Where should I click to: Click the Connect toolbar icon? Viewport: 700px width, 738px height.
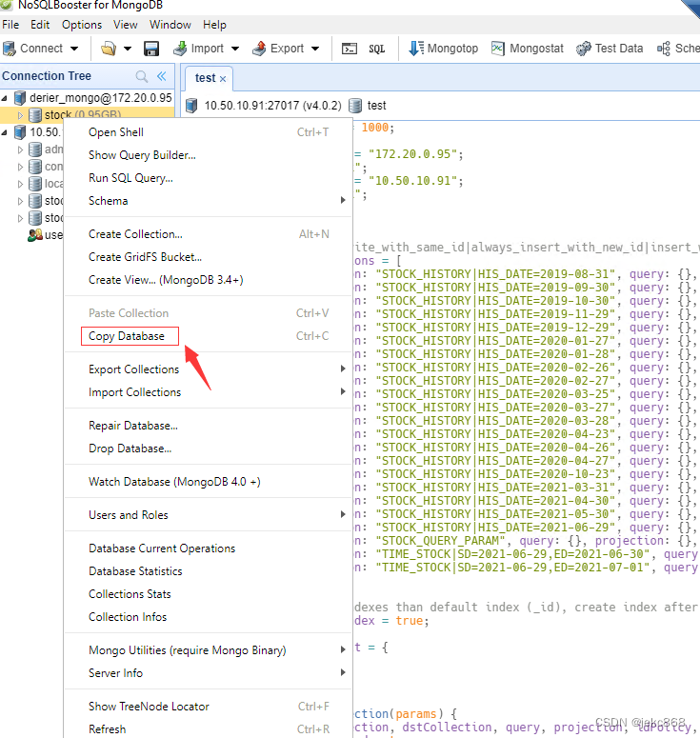click(x=10, y=49)
